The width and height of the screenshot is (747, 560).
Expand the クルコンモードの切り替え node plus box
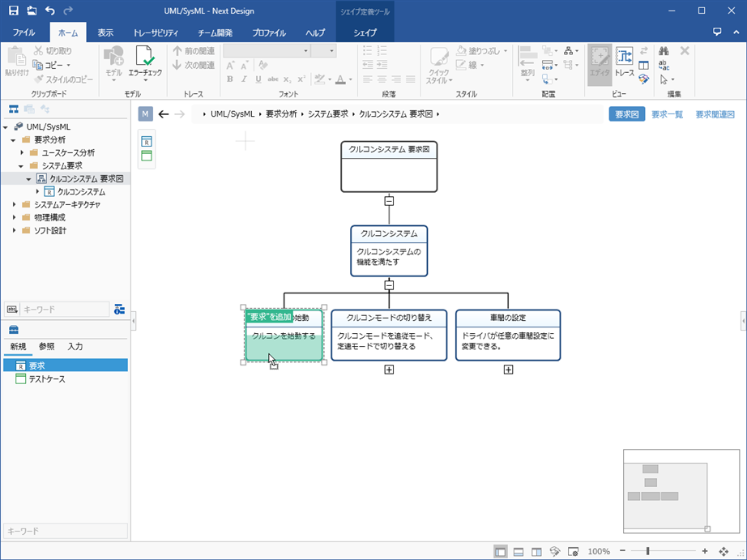pyautogui.click(x=389, y=370)
